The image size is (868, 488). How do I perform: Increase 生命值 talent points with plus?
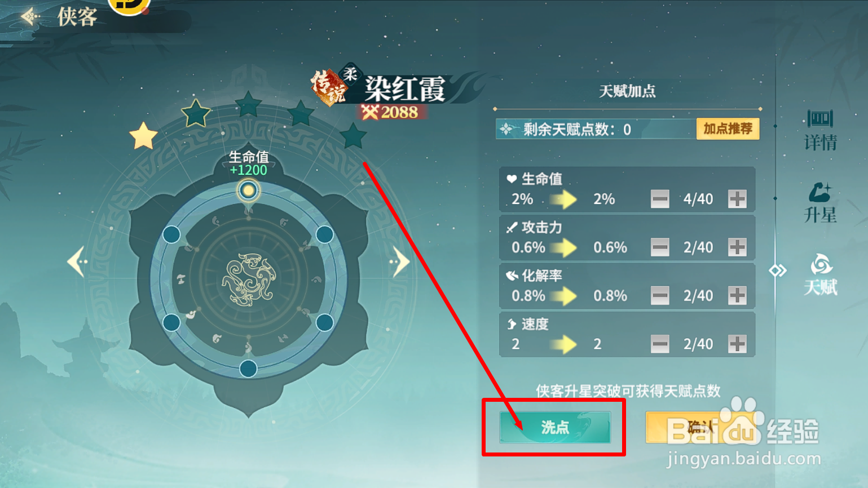737,198
